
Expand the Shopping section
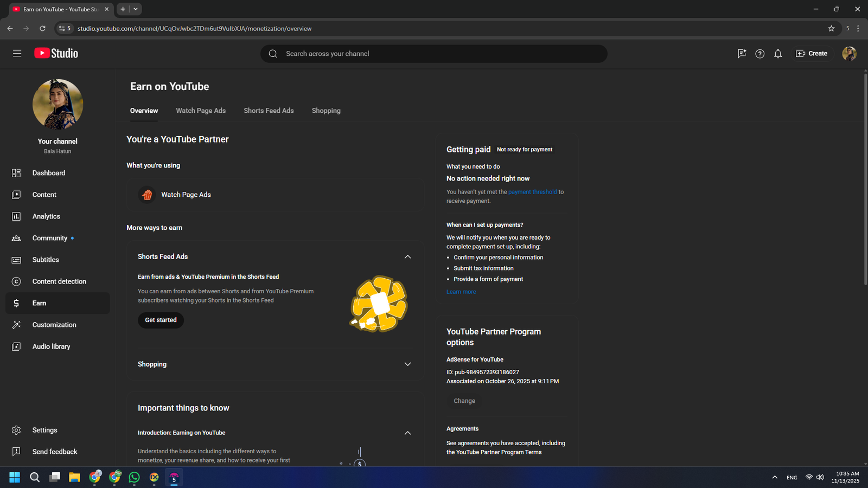click(407, 364)
